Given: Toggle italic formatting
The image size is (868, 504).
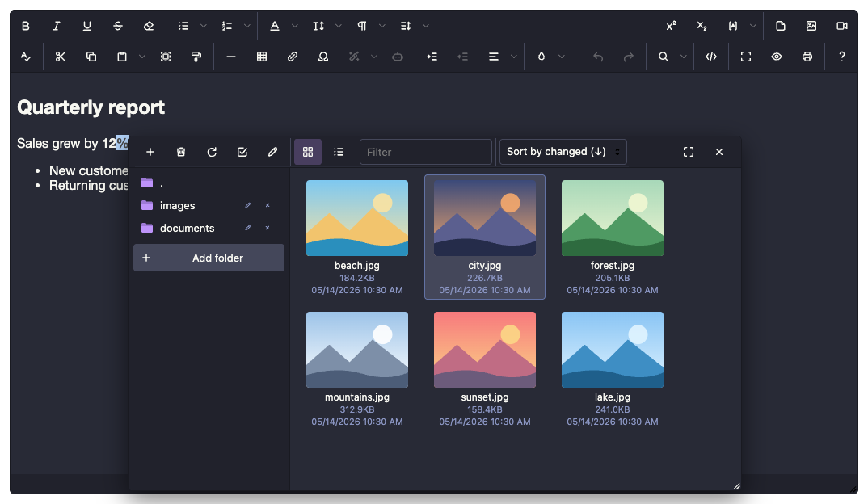Looking at the screenshot, I should point(56,26).
